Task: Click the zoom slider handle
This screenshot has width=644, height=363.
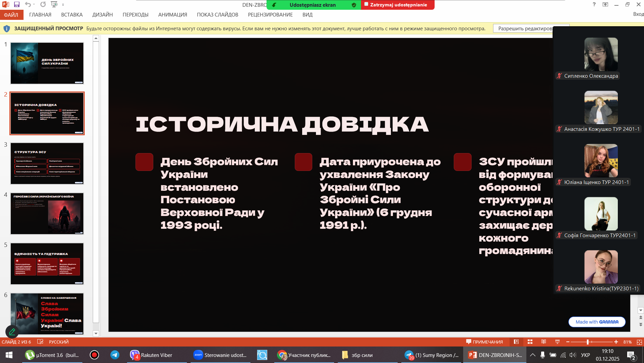Action: point(588,342)
